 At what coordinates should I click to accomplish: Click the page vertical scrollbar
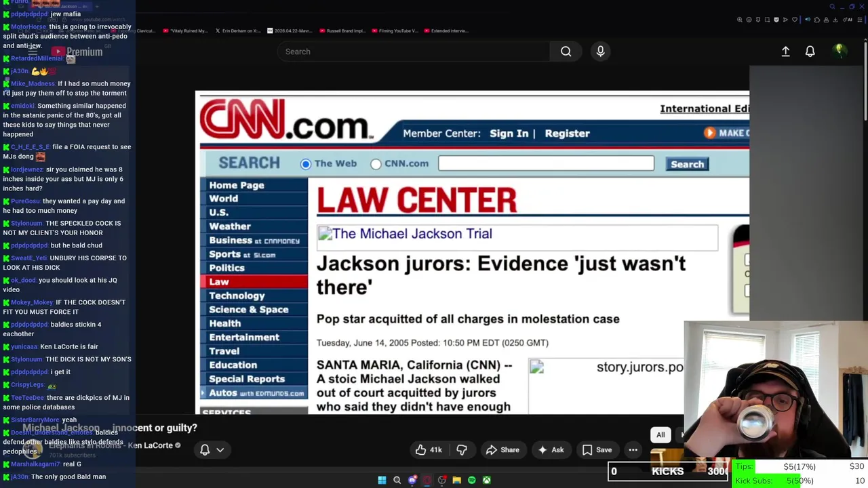pos(865,81)
